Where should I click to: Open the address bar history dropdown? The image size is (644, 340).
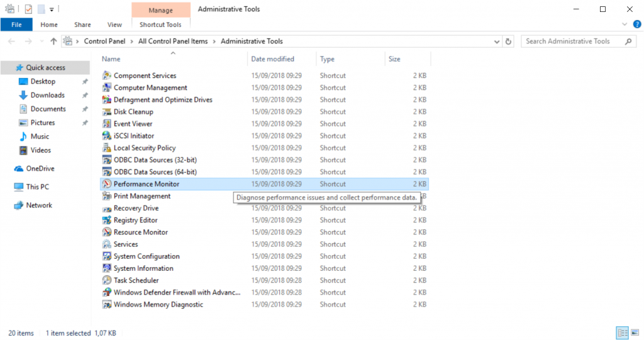coord(497,42)
